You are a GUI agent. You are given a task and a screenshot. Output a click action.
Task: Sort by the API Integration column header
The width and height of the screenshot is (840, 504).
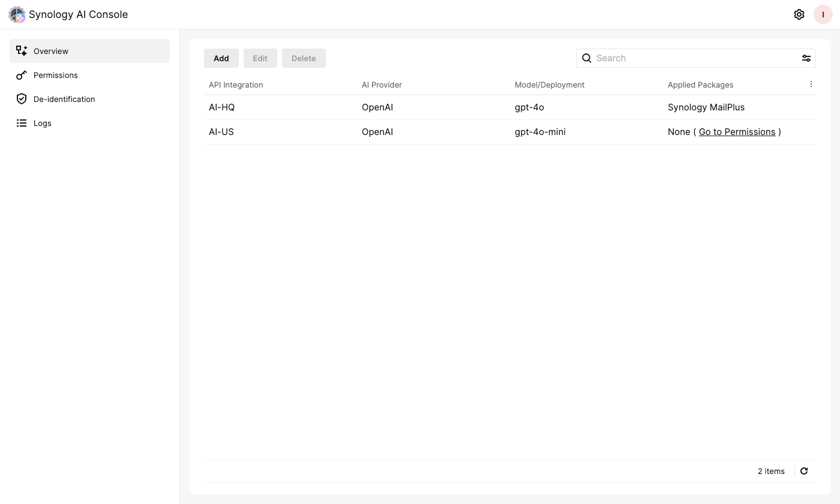236,85
